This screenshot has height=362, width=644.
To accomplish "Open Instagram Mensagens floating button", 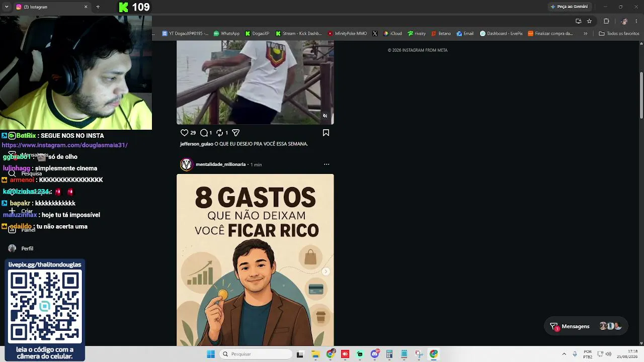I will (587, 326).
